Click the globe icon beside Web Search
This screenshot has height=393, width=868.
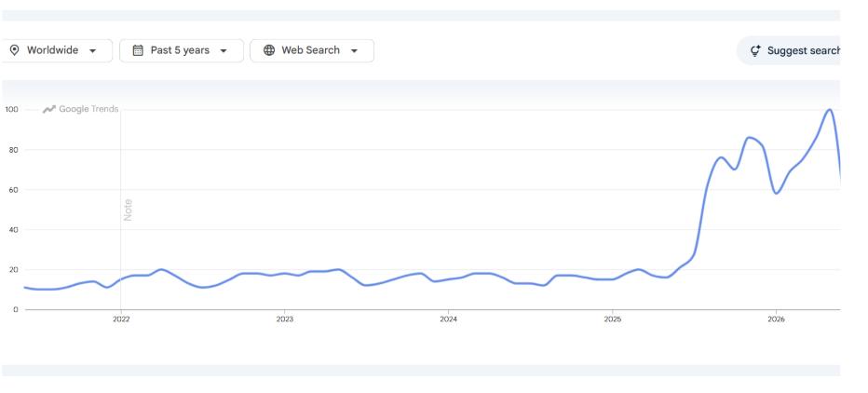coord(269,50)
